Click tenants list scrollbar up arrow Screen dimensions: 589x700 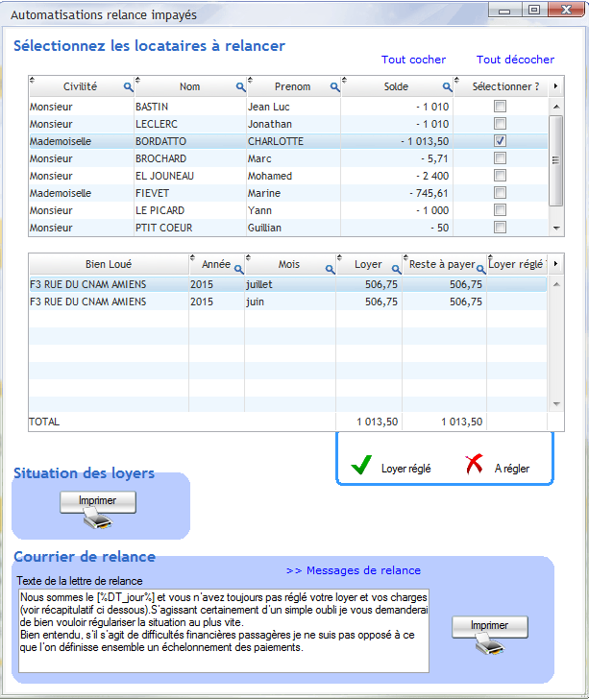coord(556,107)
